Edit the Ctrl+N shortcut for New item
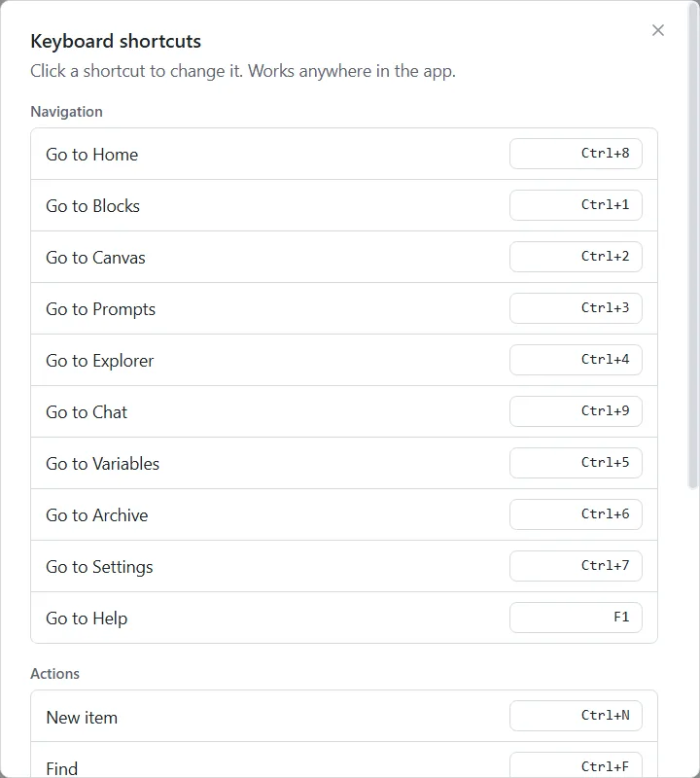 click(x=576, y=716)
